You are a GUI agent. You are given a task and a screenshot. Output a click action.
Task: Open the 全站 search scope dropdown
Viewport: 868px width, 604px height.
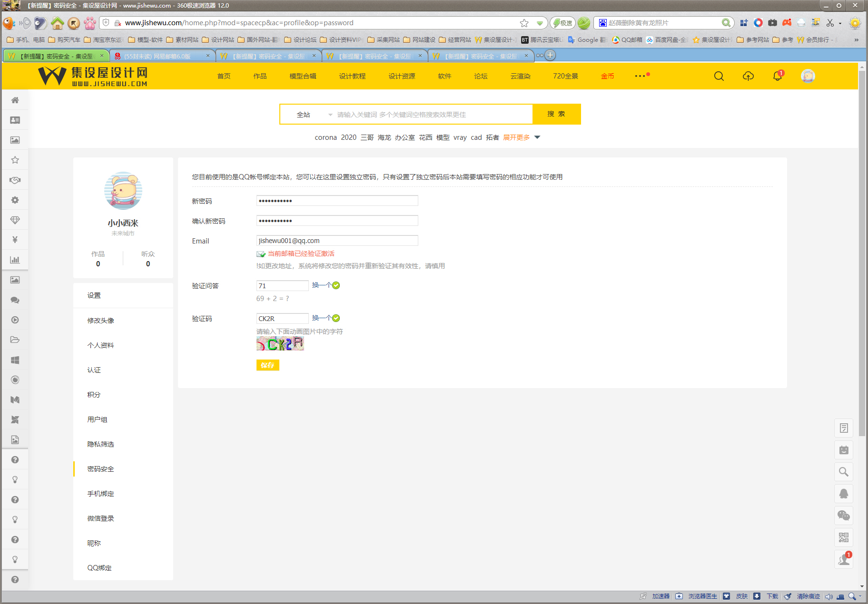click(314, 115)
